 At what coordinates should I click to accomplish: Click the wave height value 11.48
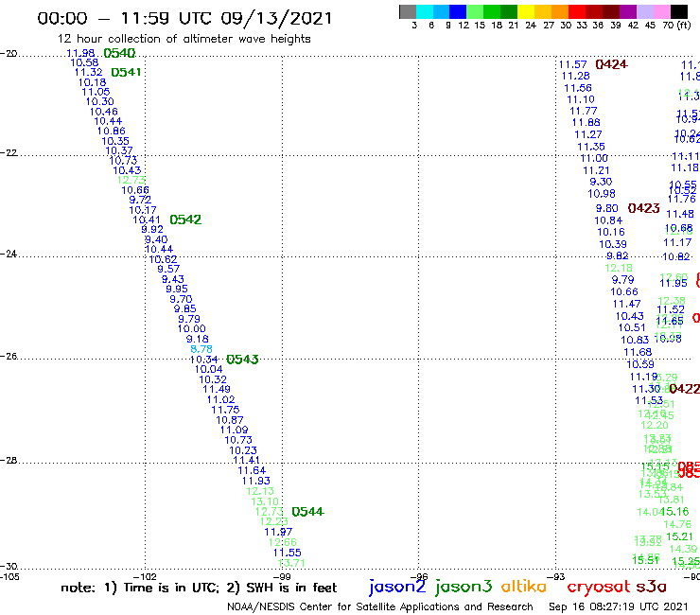click(x=680, y=215)
